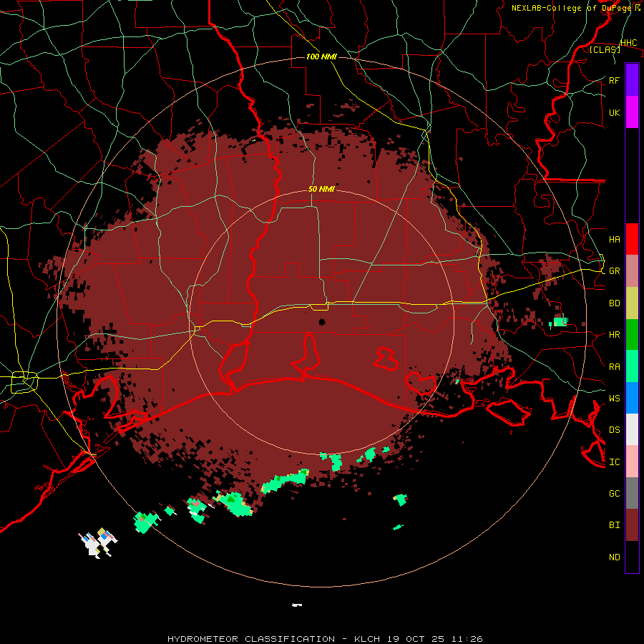Click the RA light green legend swatch

pos(632,366)
